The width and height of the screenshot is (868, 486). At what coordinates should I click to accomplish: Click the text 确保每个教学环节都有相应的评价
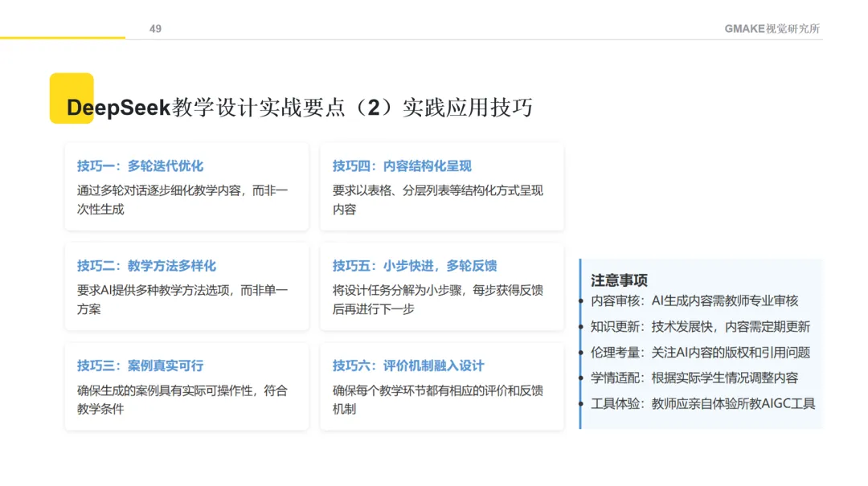[x=420, y=390]
